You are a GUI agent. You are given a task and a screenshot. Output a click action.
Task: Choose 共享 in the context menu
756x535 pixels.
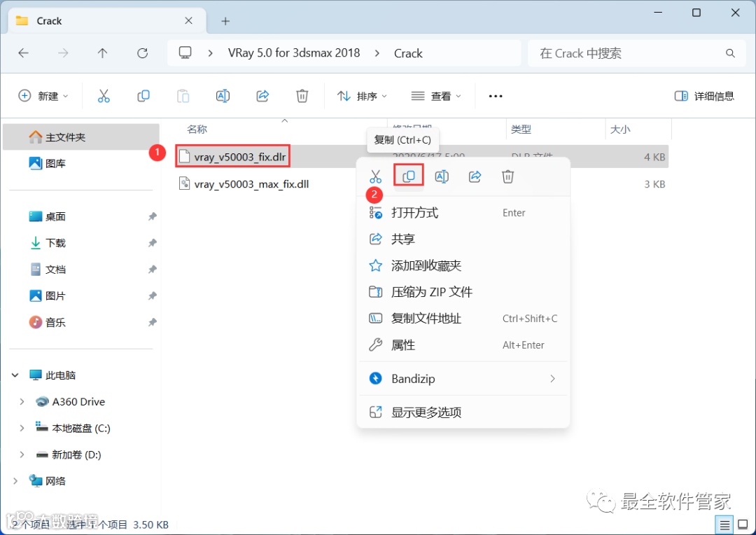(463, 239)
